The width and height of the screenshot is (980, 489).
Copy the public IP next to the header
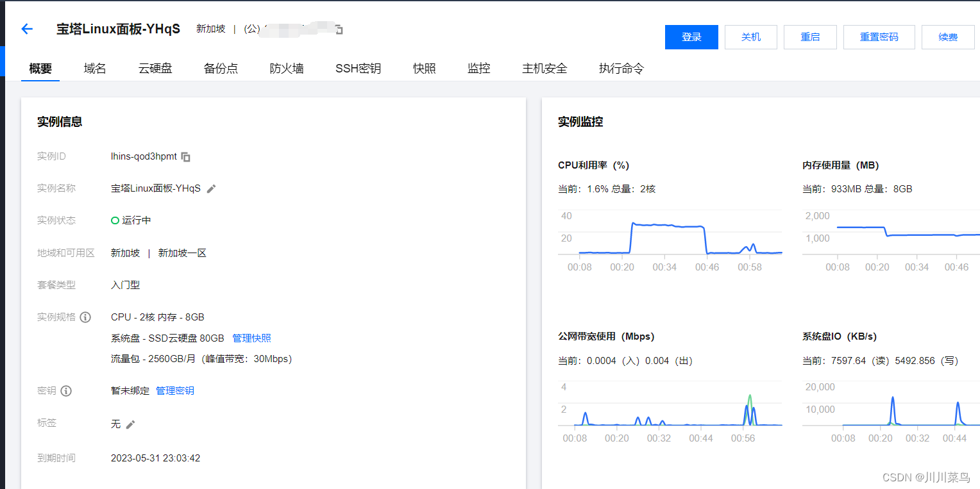pos(339,29)
